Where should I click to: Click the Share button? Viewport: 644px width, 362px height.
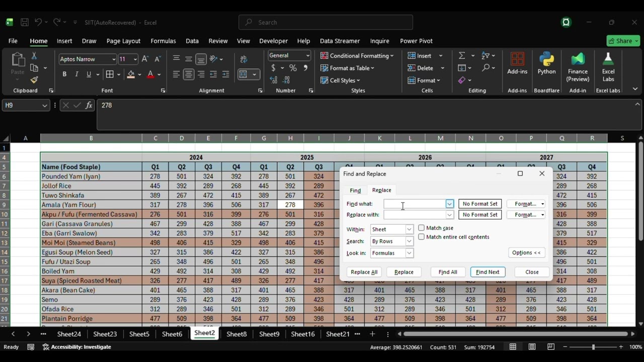coord(623,41)
